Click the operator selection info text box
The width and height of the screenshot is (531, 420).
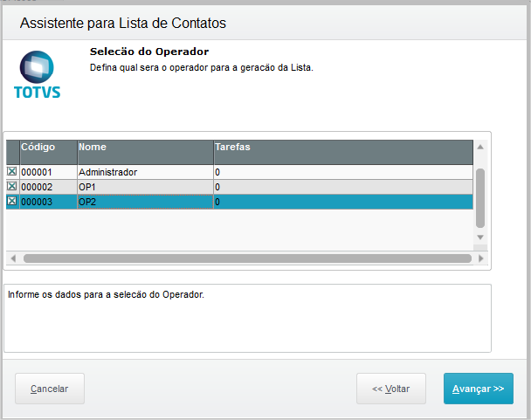(247, 318)
